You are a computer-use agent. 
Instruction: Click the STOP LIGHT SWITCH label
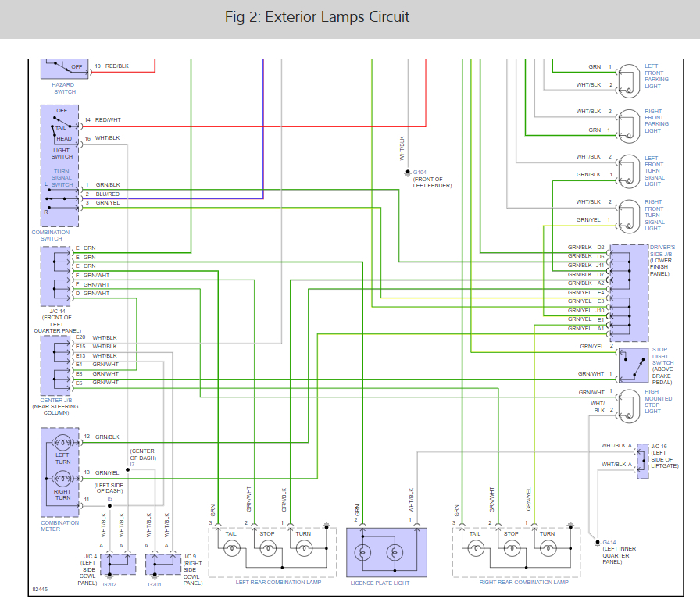pyautogui.click(x=663, y=356)
